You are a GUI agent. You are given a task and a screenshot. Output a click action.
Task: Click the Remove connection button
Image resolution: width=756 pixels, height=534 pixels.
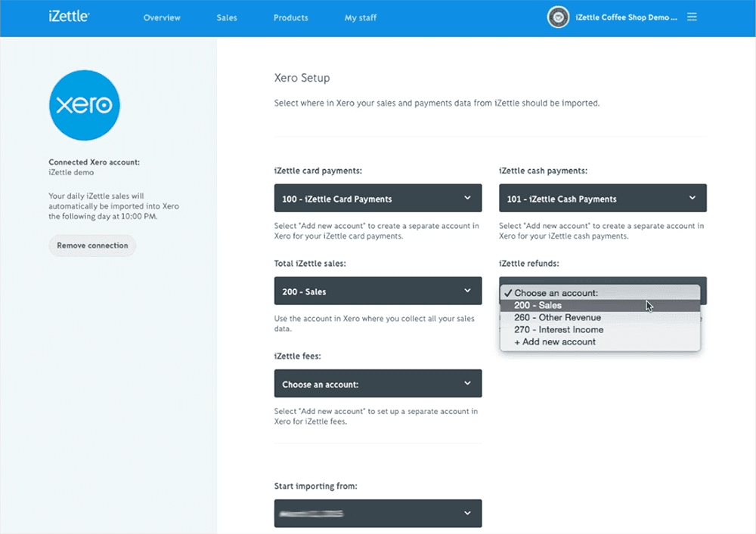coord(92,245)
